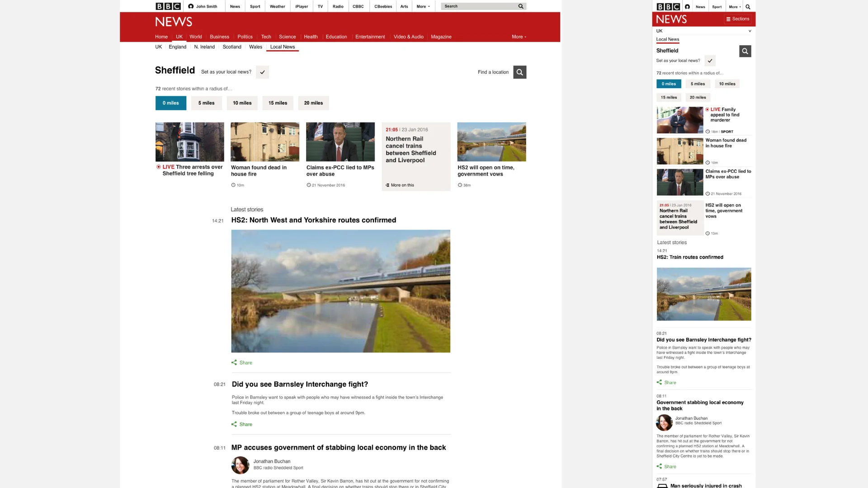The height and width of the screenshot is (488, 868).
Task: Click the mobile Local News tab
Action: (x=668, y=39)
